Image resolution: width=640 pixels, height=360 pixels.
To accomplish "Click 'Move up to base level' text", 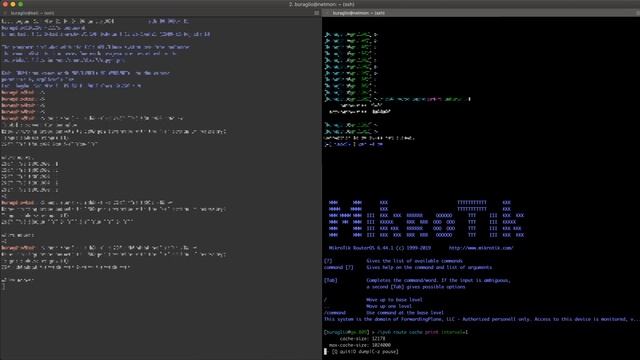I will click(x=394, y=300).
